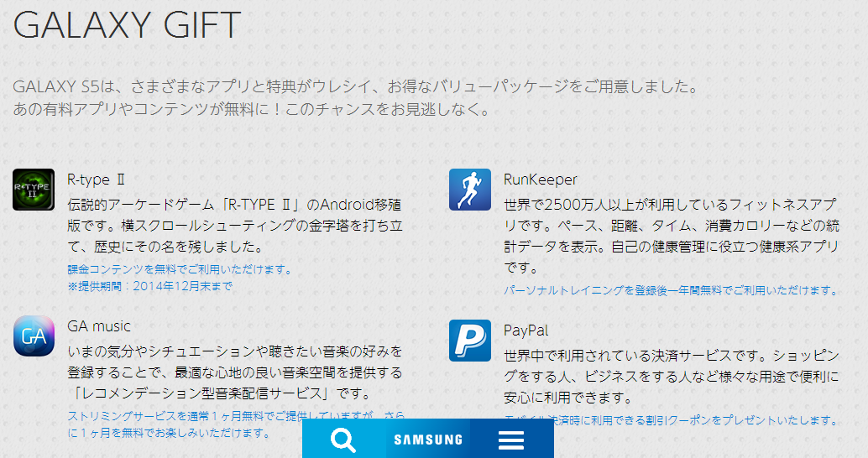
Task: Click R-type description '伝説的アーケードゲーム'
Action: [235, 226]
